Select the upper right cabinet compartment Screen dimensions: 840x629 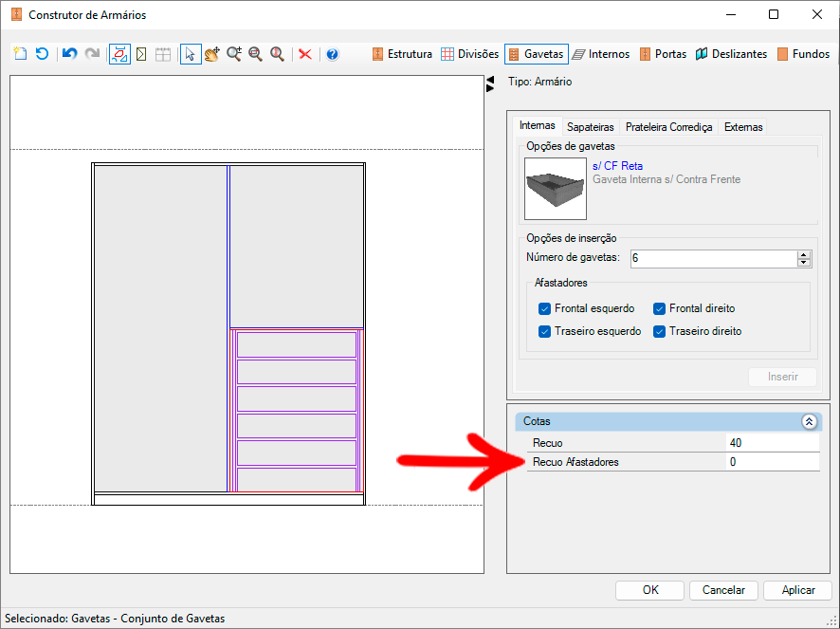pyautogui.click(x=297, y=246)
